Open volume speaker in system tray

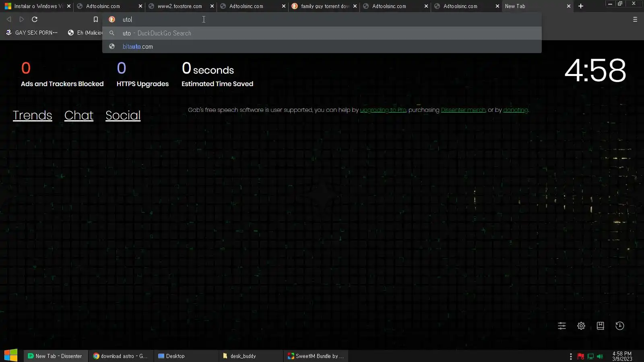pos(600,356)
